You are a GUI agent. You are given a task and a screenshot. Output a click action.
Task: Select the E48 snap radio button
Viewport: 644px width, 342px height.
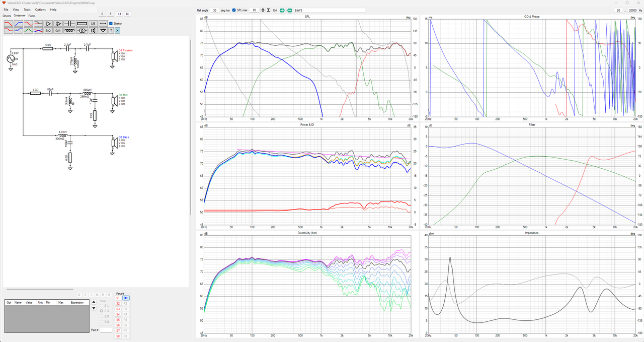pos(101,322)
